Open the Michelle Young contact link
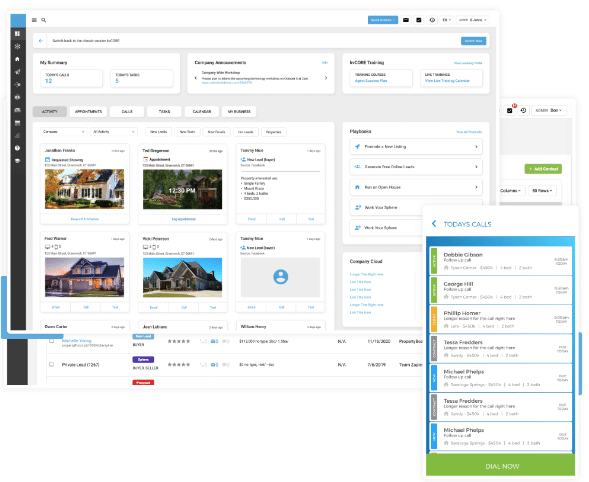Screen dimensions: 589x482 (x=76, y=340)
